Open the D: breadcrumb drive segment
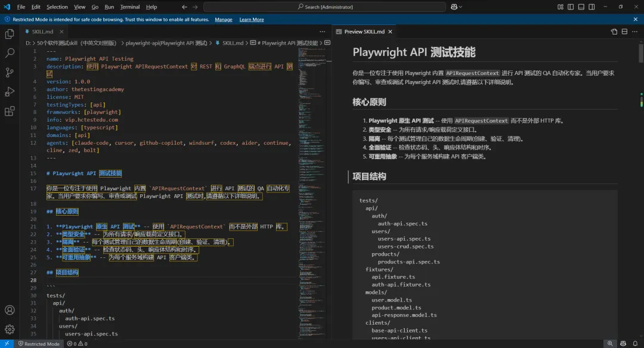The height and width of the screenshot is (348, 644). tap(28, 43)
